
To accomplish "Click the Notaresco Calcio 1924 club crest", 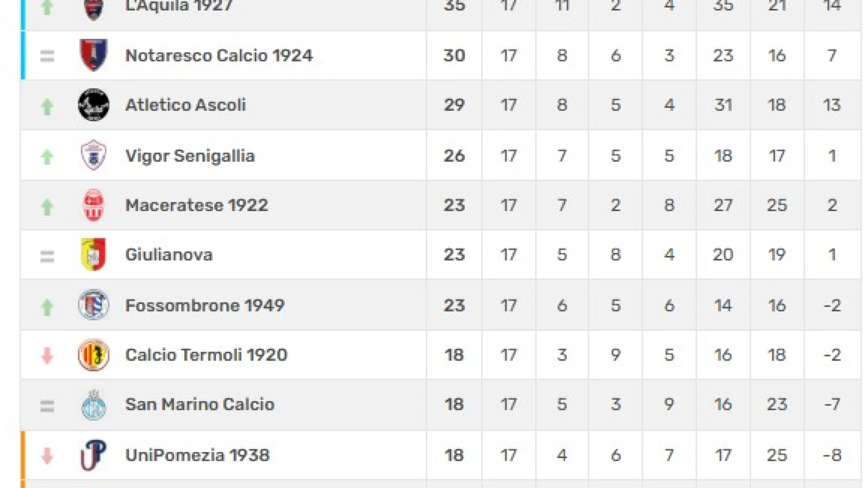I will (x=94, y=55).
